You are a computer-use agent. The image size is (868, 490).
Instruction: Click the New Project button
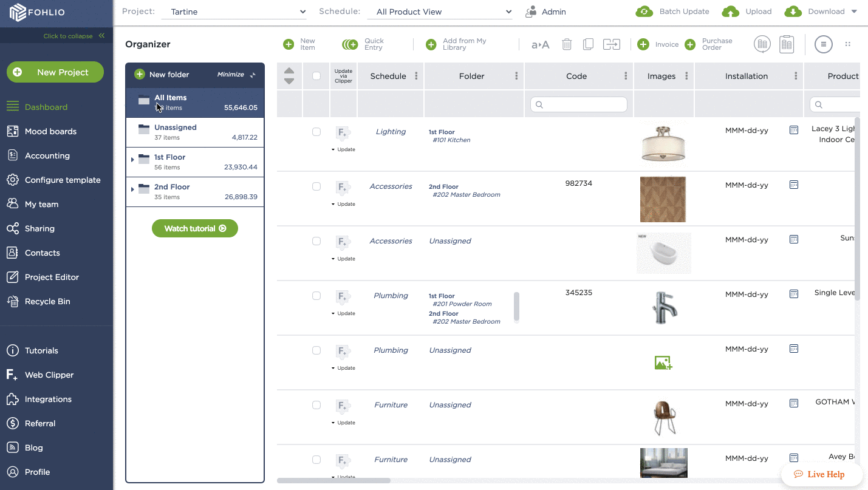coord(55,72)
